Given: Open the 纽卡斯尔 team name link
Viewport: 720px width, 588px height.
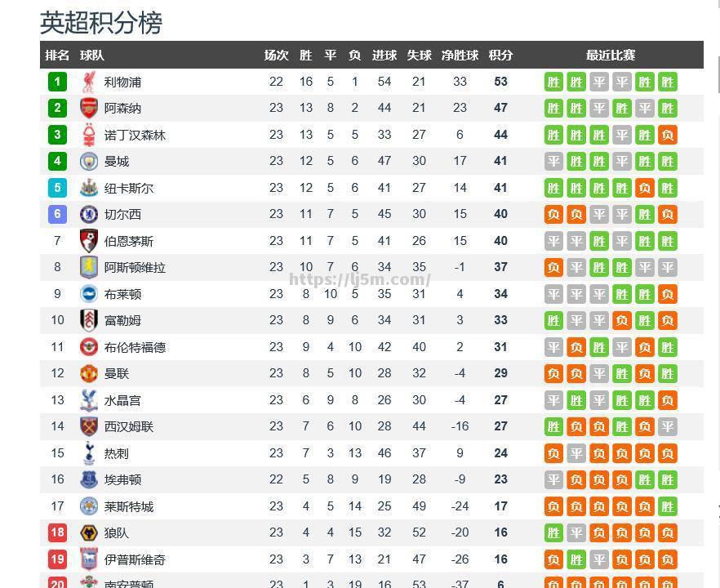Looking at the screenshot, I should tap(129, 189).
